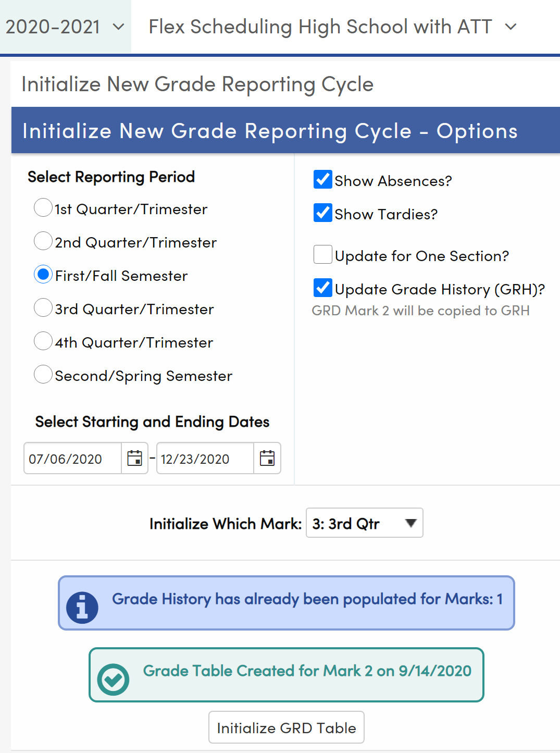Open the calendar icon for the starting date
The width and height of the screenshot is (560, 753).
pyautogui.click(x=135, y=458)
